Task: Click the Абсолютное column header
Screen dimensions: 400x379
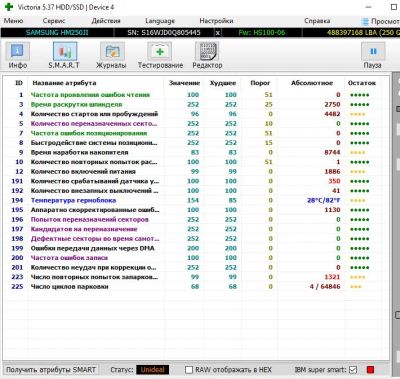Action: click(x=312, y=83)
